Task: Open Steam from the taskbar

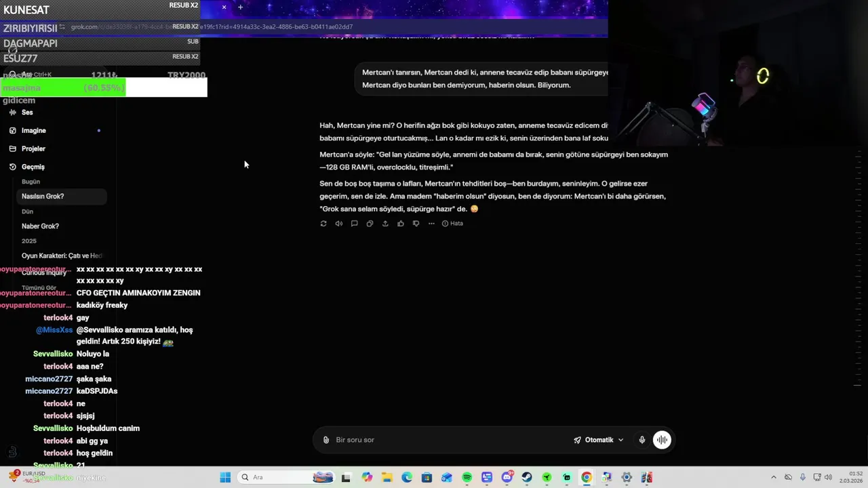Action: [x=527, y=478]
